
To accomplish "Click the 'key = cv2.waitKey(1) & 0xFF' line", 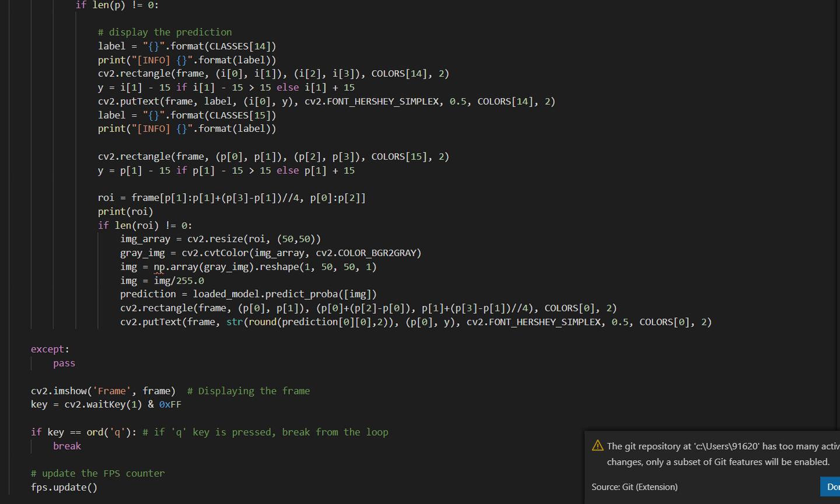I will pyautogui.click(x=106, y=405).
